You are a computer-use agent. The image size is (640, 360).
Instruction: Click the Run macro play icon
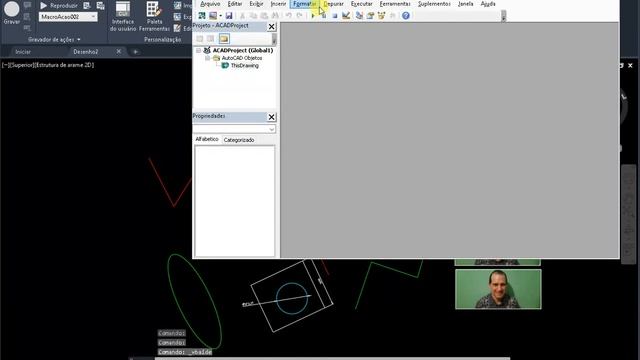coord(313,16)
